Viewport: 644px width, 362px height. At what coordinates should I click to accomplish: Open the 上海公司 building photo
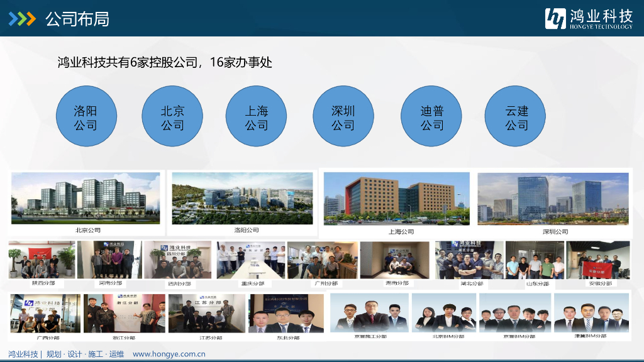click(397, 199)
